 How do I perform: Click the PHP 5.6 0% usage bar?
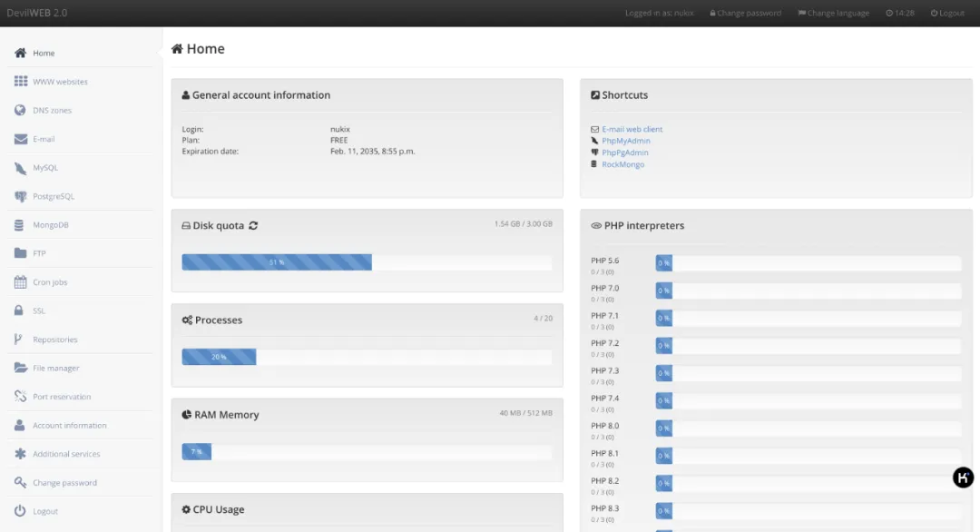tap(808, 263)
